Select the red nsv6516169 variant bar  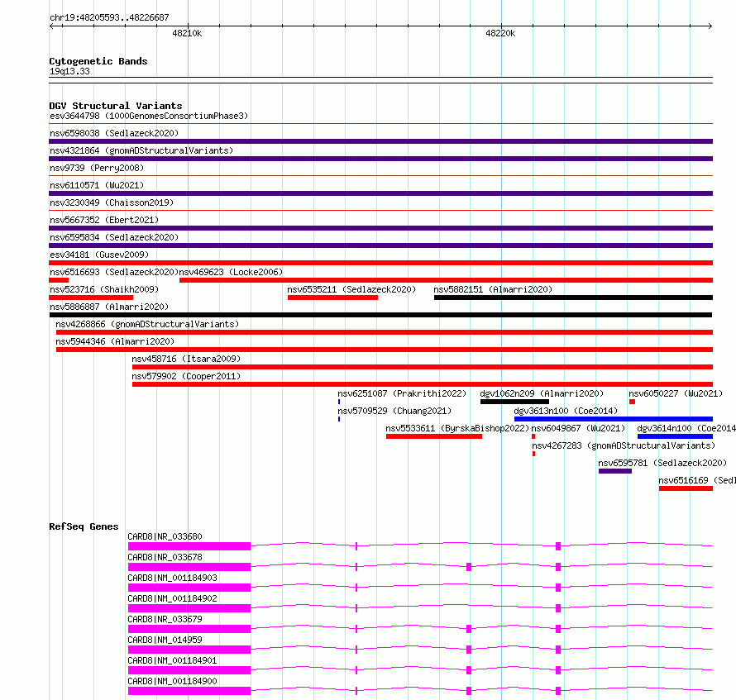686,488
